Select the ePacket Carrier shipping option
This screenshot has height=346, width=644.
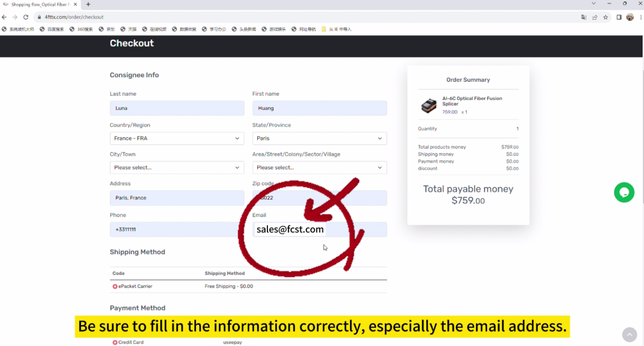(x=115, y=287)
